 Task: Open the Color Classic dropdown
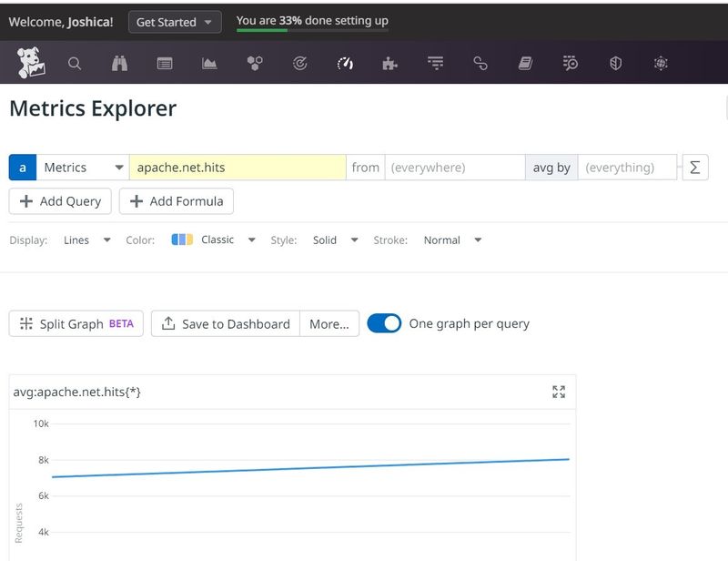tap(214, 240)
